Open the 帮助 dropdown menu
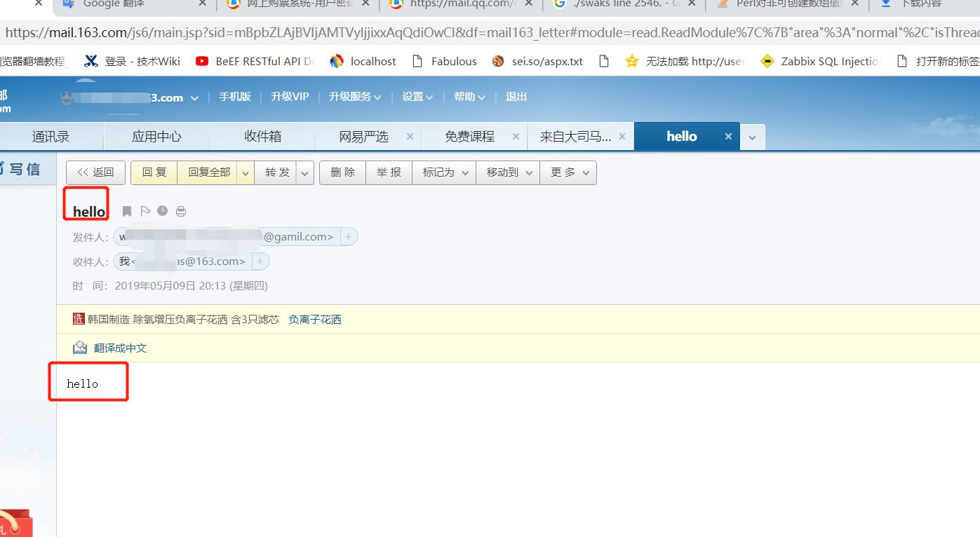 click(469, 97)
